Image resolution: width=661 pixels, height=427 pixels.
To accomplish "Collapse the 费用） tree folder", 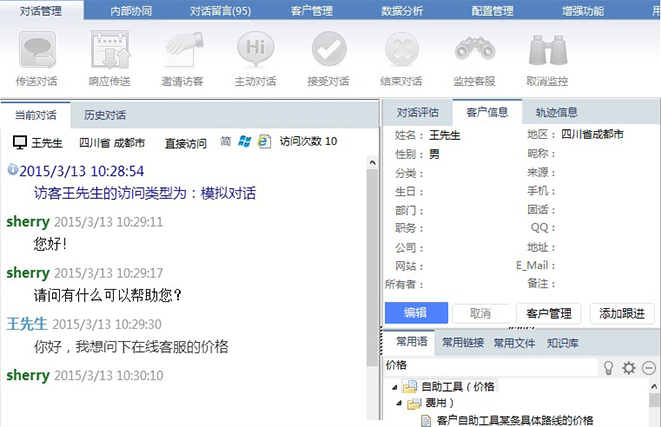I will click(400, 404).
